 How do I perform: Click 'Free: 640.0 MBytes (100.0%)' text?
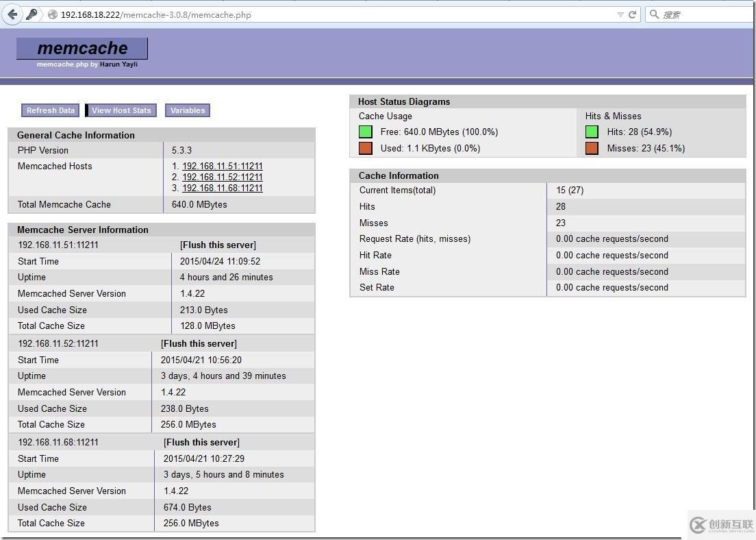click(x=439, y=132)
